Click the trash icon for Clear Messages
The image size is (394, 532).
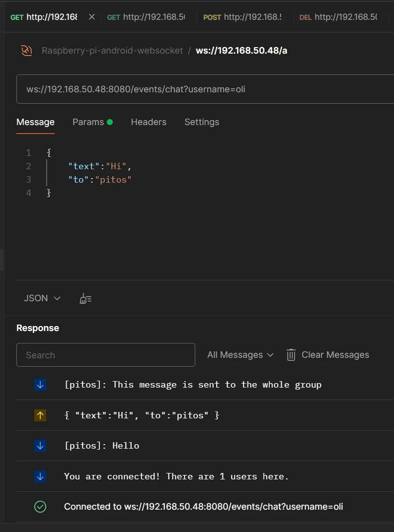[291, 355]
